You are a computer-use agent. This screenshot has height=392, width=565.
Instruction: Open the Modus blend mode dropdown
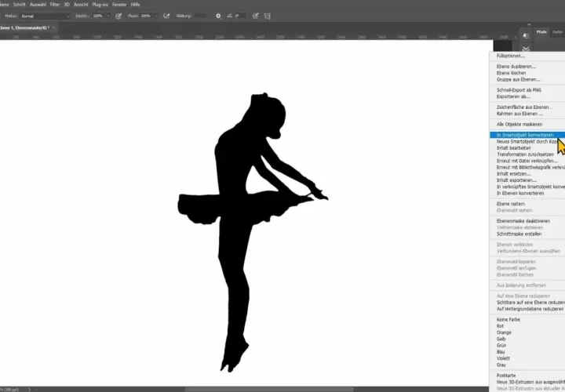pos(45,16)
